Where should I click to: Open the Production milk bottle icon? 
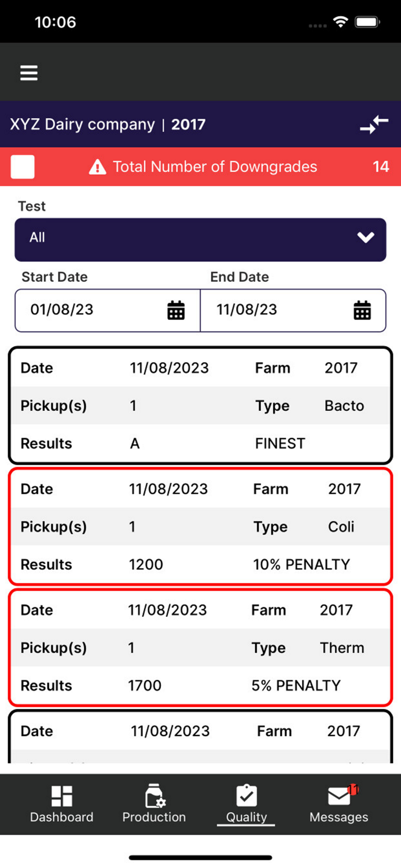pyautogui.click(x=153, y=794)
